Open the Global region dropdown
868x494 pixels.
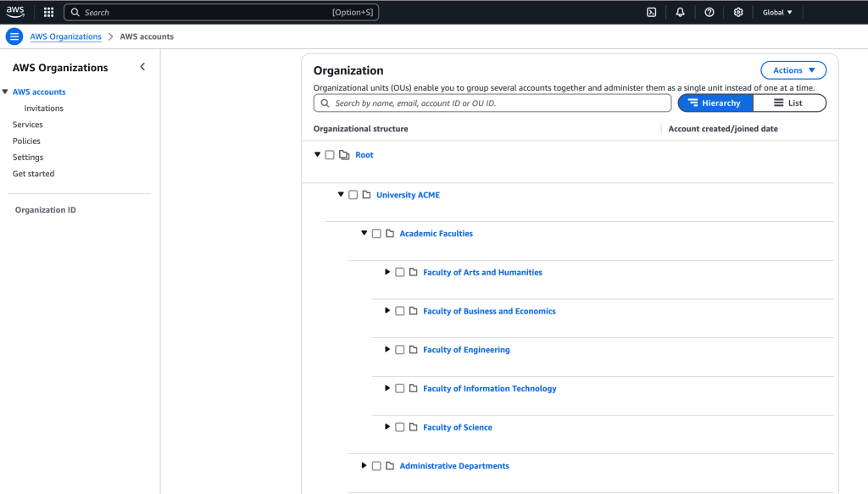[777, 12]
